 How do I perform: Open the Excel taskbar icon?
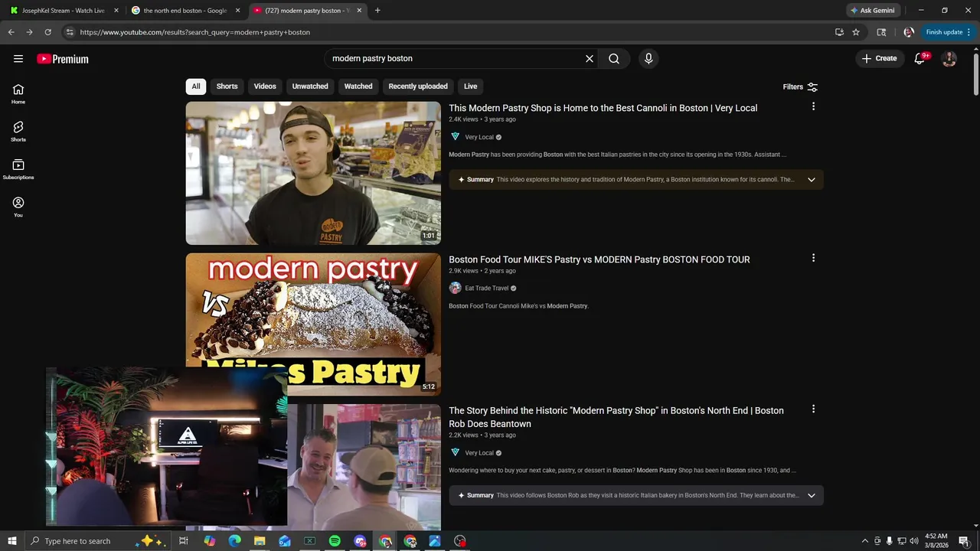pos(309,541)
